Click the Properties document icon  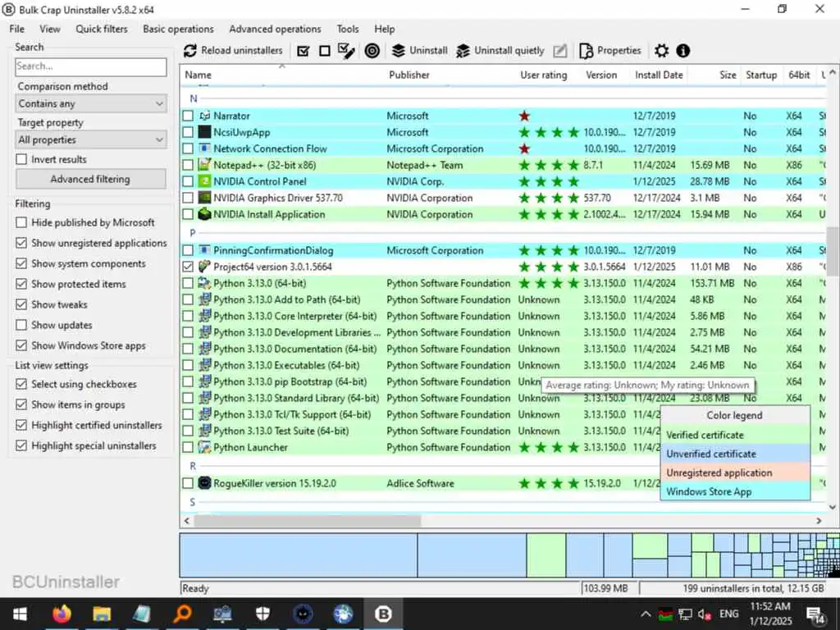click(586, 51)
